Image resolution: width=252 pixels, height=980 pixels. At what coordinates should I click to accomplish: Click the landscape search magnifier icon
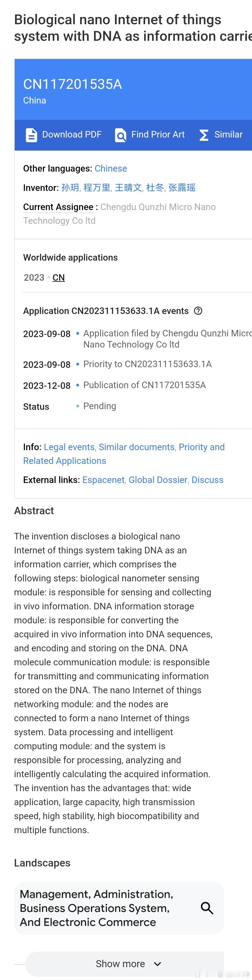point(207,908)
